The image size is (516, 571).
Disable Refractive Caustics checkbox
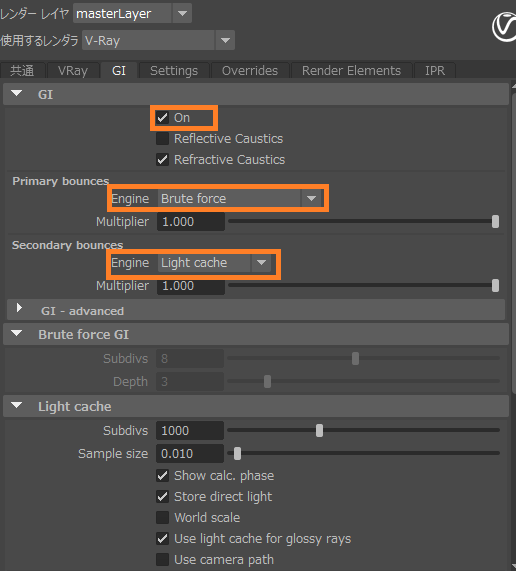pos(162,160)
